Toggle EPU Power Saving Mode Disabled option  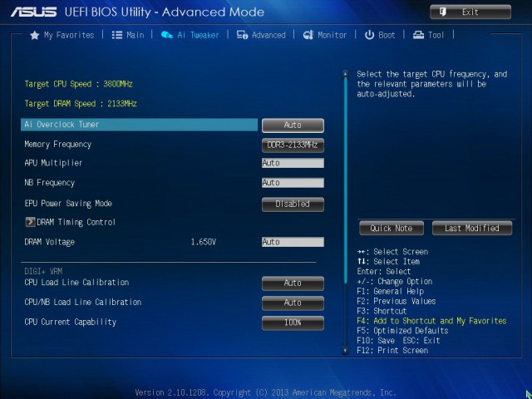[293, 204]
